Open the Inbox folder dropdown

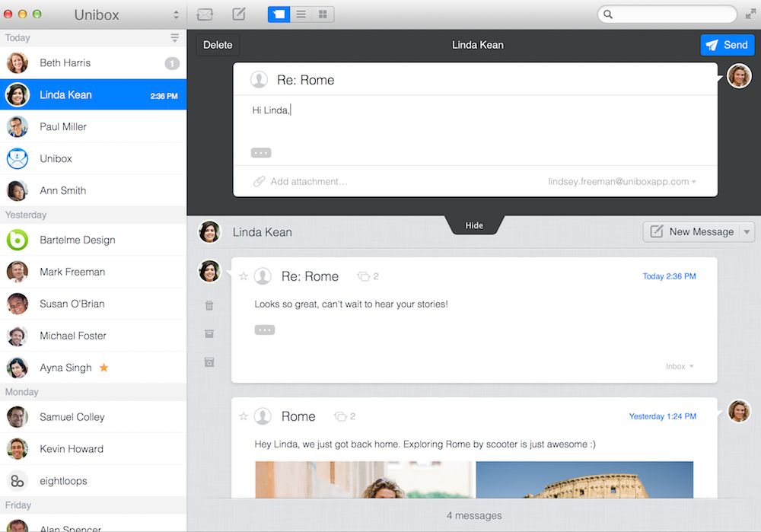(x=680, y=367)
